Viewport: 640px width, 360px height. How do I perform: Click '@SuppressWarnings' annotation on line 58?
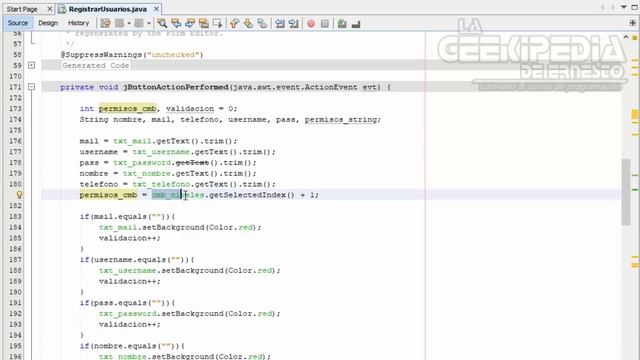101,55
